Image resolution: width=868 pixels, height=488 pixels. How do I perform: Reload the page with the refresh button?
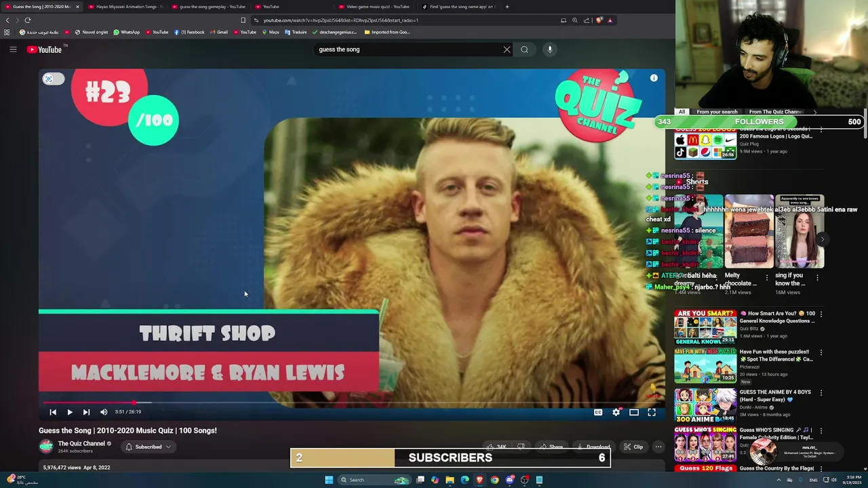pos(28,20)
